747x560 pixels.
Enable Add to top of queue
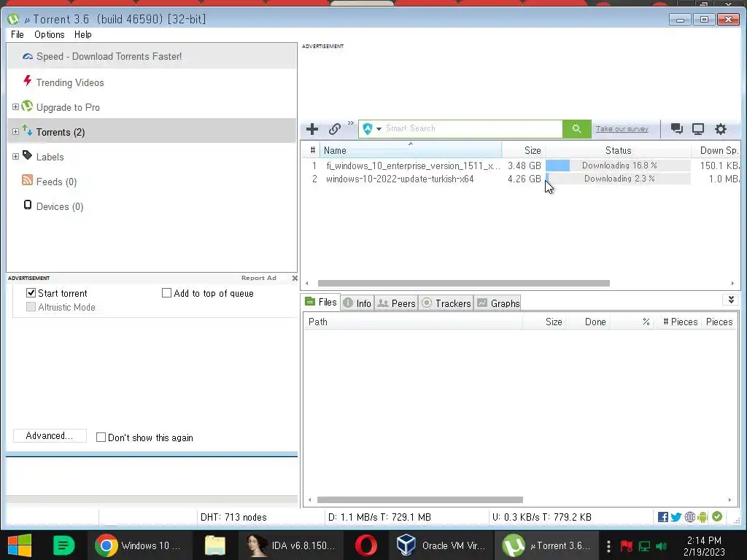[x=166, y=293]
